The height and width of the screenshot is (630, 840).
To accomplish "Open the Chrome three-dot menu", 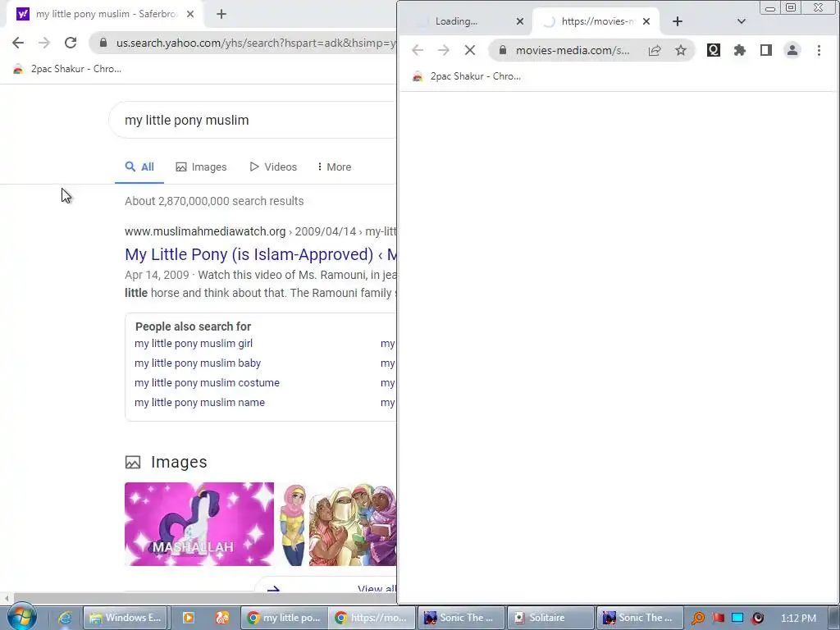I will [x=819, y=50].
